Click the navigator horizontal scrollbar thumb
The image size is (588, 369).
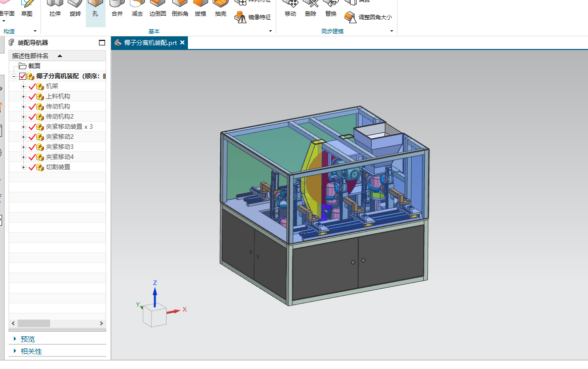click(x=34, y=323)
